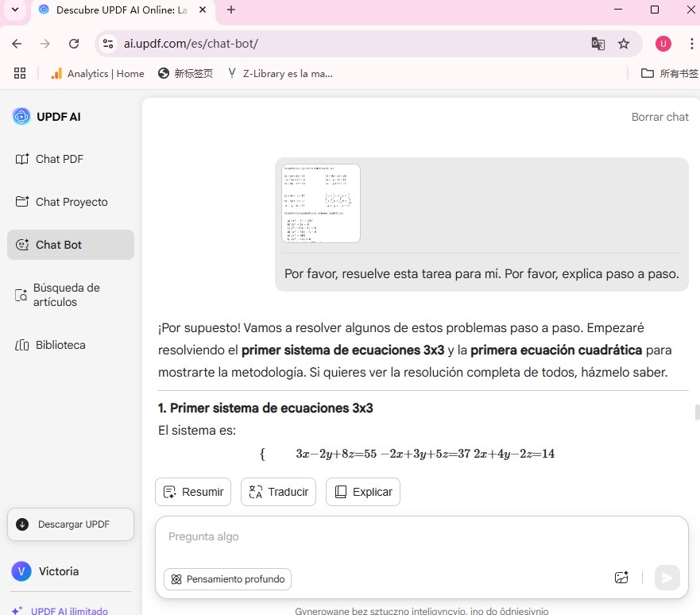Click the Resumir summarize icon
The image size is (700, 615).
(x=170, y=492)
